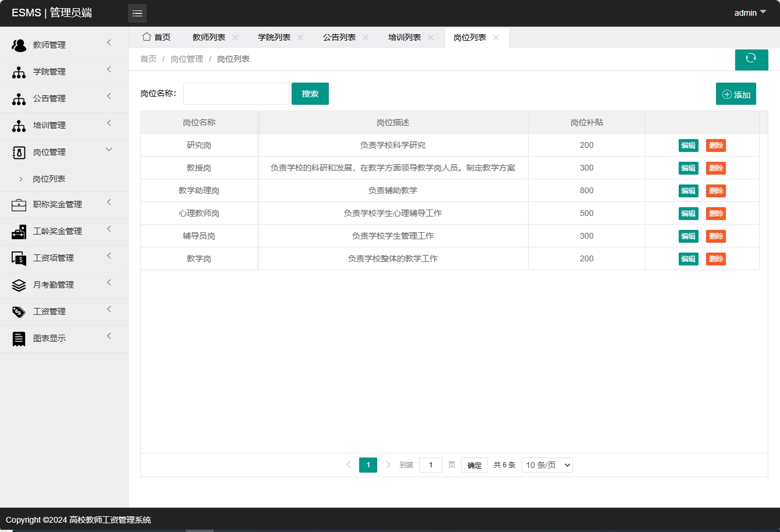Edit the 教授岗 row
Screen dimensions: 780x532
tap(687, 168)
